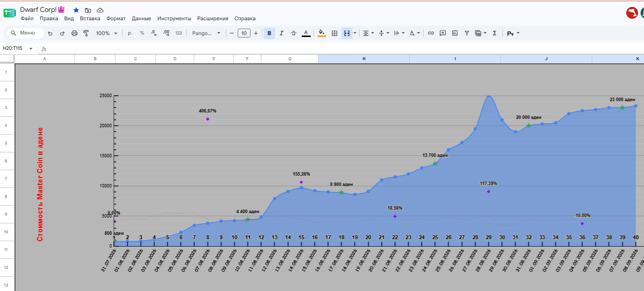Screen dimensions: 644x291
Task: Click the font size input field
Action: 244,33
